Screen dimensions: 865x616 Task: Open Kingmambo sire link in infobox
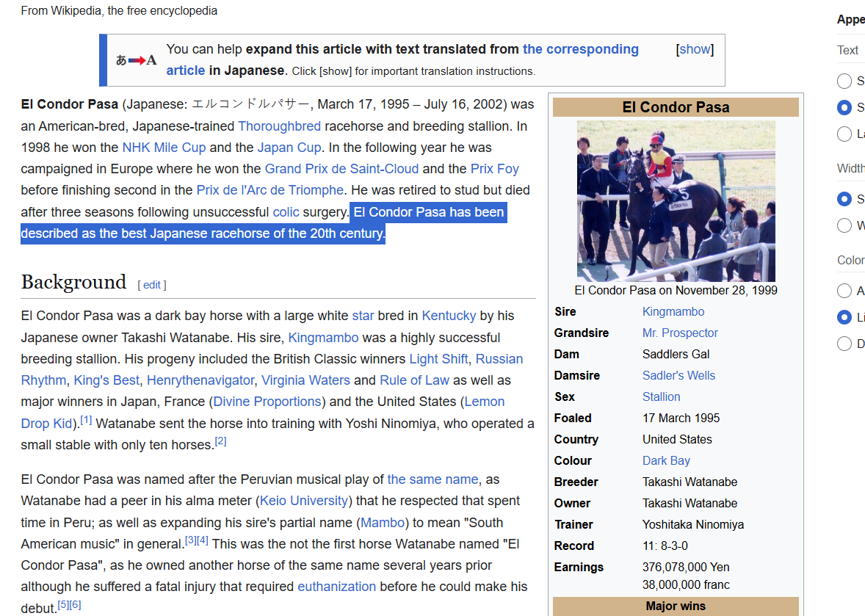coord(673,311)
